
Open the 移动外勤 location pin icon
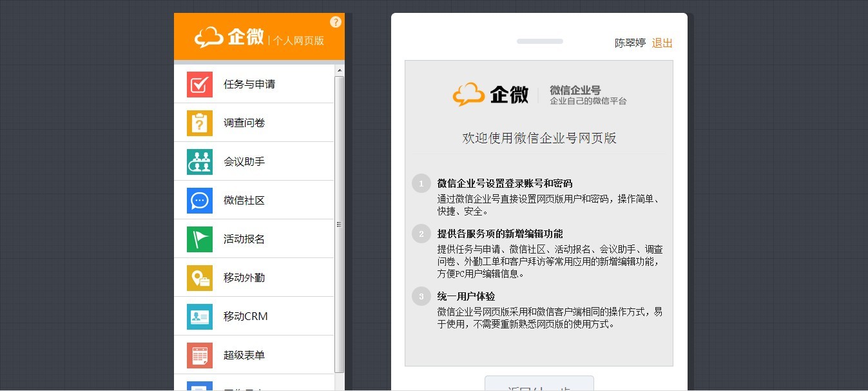coord(200,278)
